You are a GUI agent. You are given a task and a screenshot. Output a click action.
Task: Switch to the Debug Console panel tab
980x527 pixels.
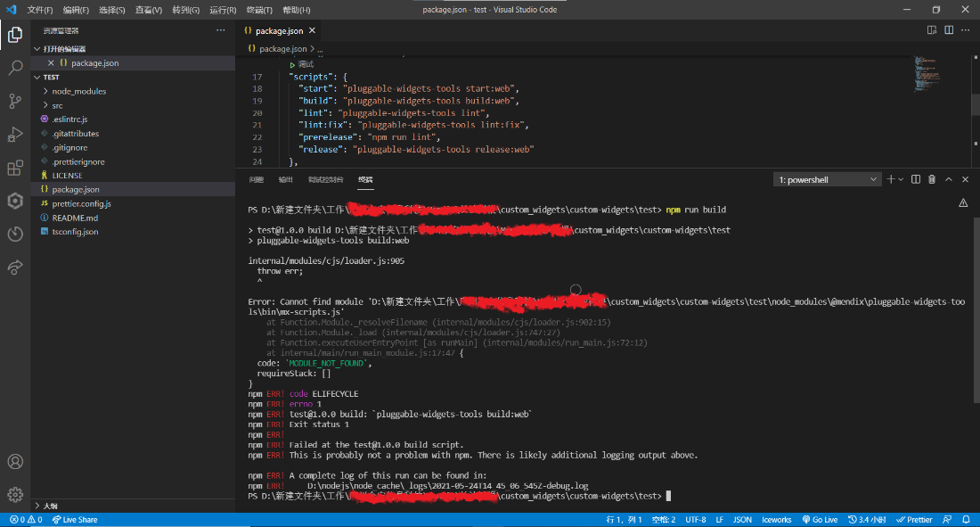[x=325, y=179]
